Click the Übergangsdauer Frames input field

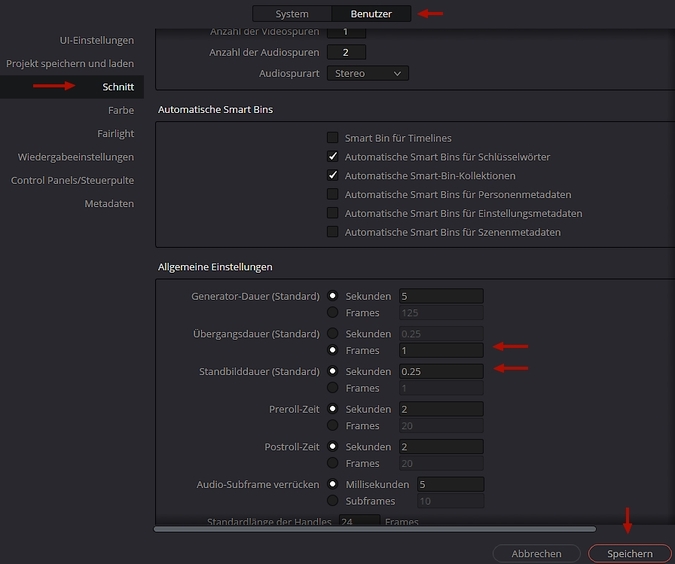440,350
